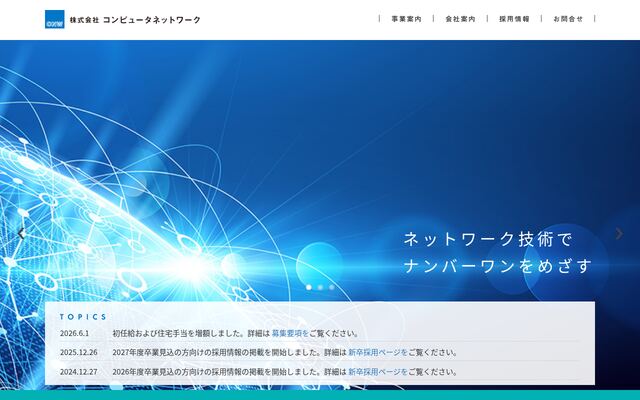This screenshot has width=640, height=400.
Task: Select the third carousel dot indicator
Action: click(x=331, y=287)
